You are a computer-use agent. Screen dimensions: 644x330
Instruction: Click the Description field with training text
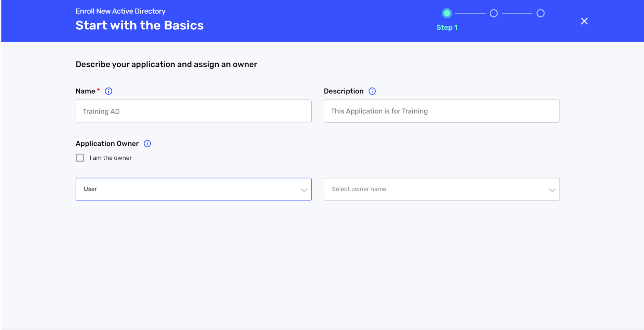click(441, 111)
